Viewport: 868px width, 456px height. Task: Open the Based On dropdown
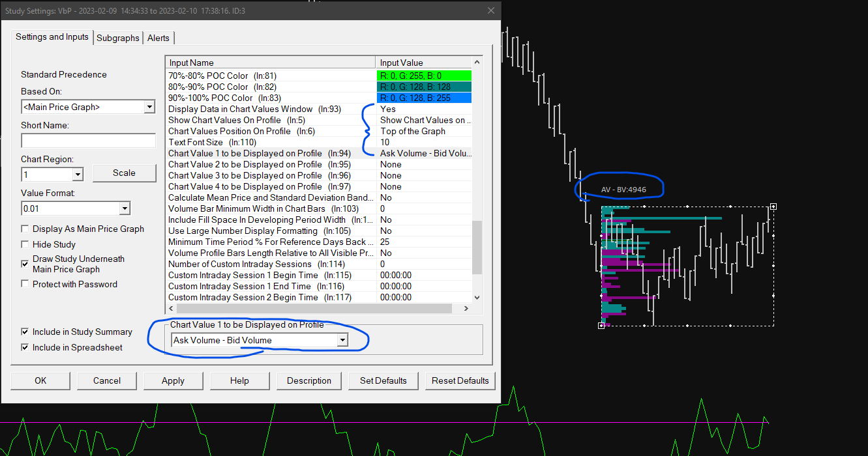(x=149, y=107)
